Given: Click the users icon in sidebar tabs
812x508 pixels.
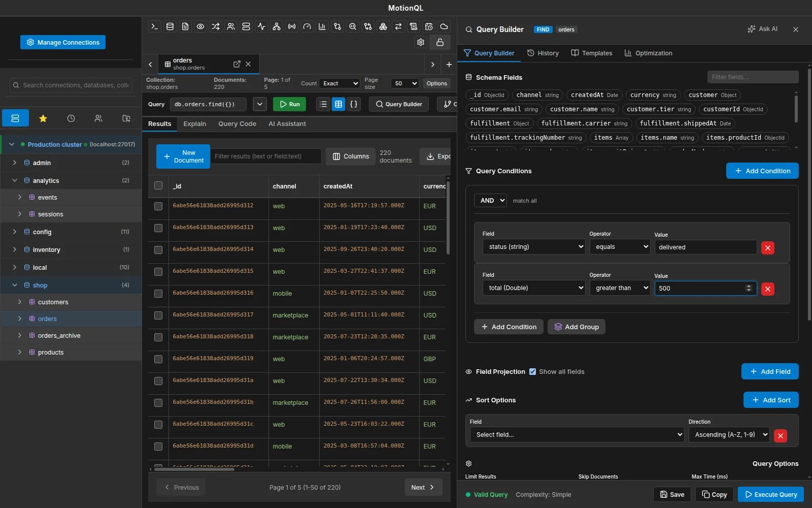Looking at the screenshot, I should coord(98,118).
